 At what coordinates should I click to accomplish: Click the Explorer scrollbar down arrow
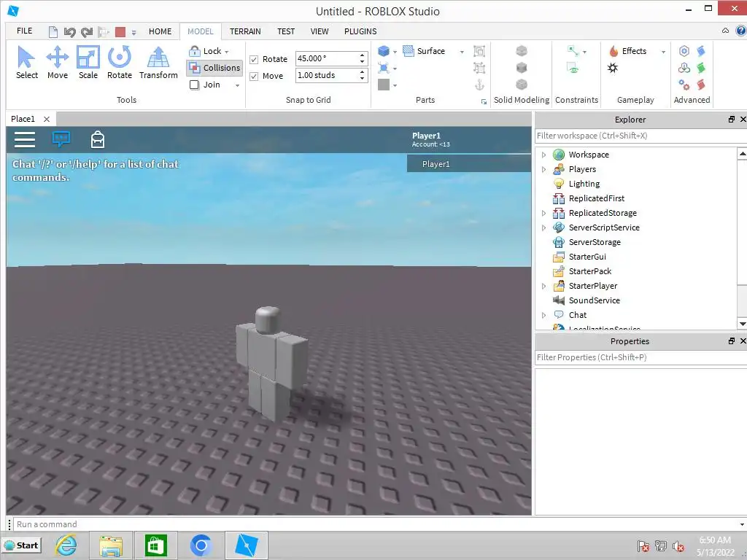tap(742, 324)
